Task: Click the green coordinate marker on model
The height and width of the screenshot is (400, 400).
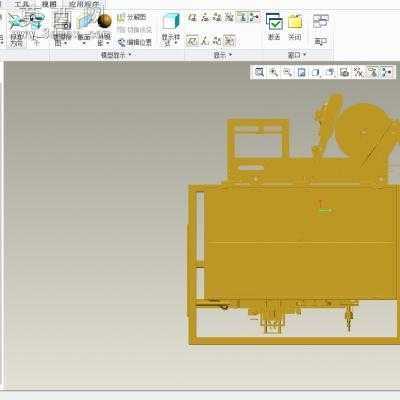Action: (x=325, y=210)
